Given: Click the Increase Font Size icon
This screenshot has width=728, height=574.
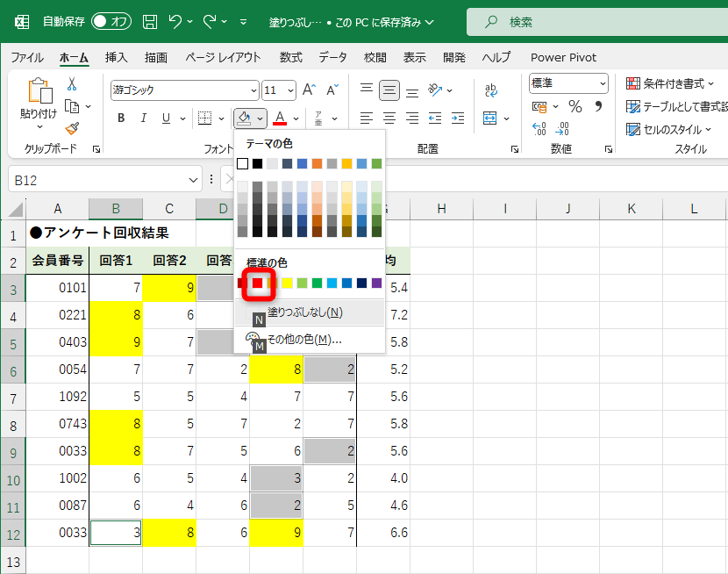Looking at the screenshot, I should point(309,90).
